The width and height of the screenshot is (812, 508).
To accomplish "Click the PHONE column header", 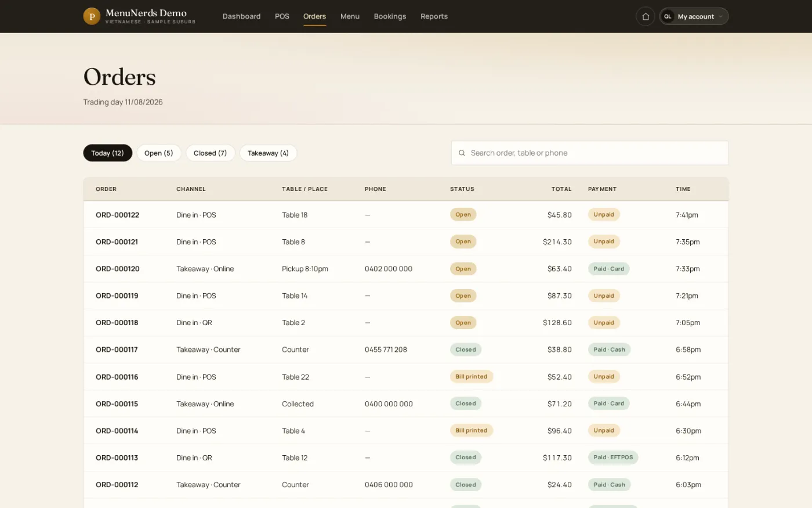I will (375, 189).
